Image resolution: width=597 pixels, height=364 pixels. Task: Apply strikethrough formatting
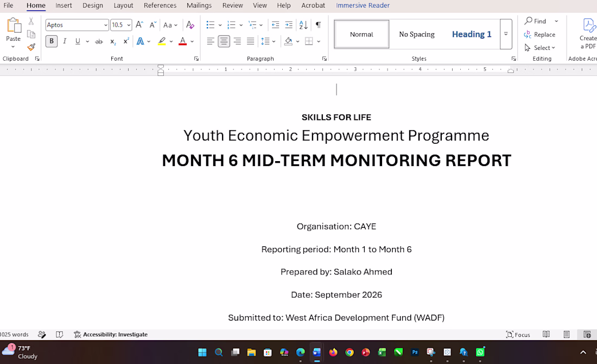[99, 41]
